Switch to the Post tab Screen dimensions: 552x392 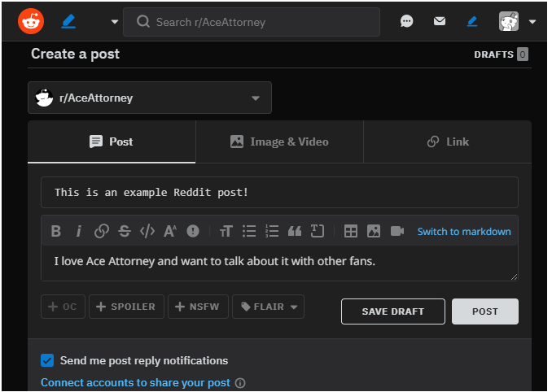[112, 142]
